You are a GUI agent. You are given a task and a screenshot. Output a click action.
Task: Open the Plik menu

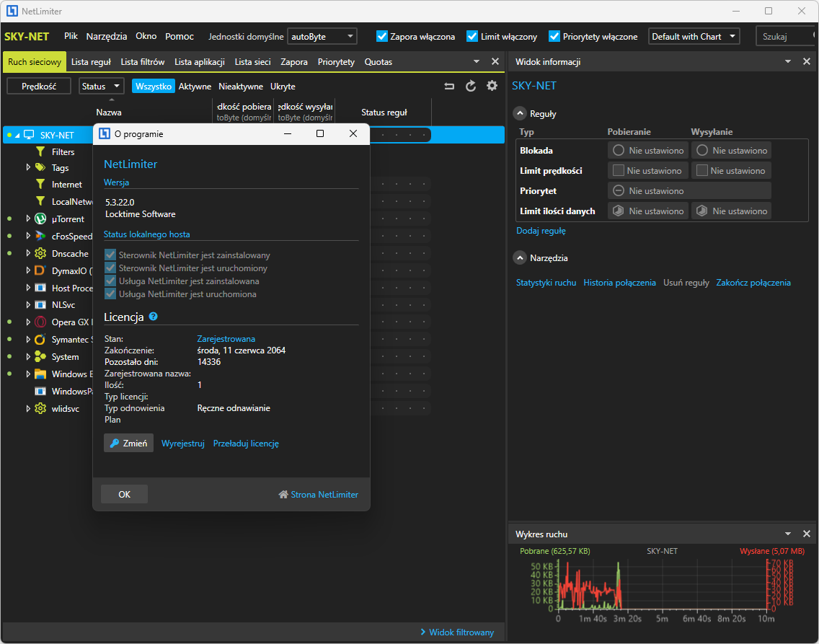(71, 36)
